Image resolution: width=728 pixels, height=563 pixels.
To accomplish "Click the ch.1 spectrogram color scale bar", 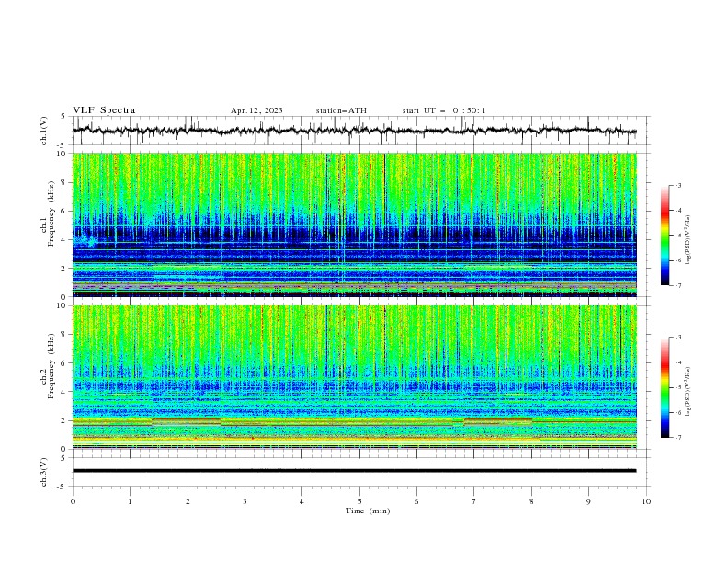I will (x=665, y=236).
